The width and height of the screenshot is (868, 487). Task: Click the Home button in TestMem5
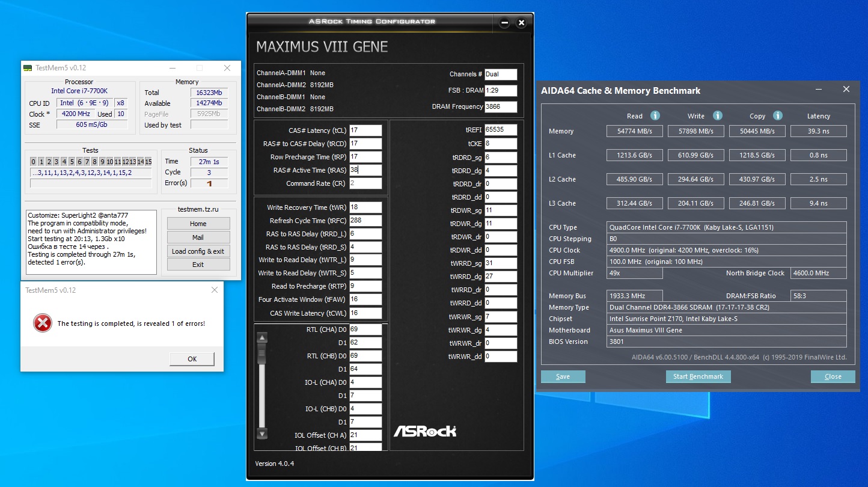pos(198,224)
